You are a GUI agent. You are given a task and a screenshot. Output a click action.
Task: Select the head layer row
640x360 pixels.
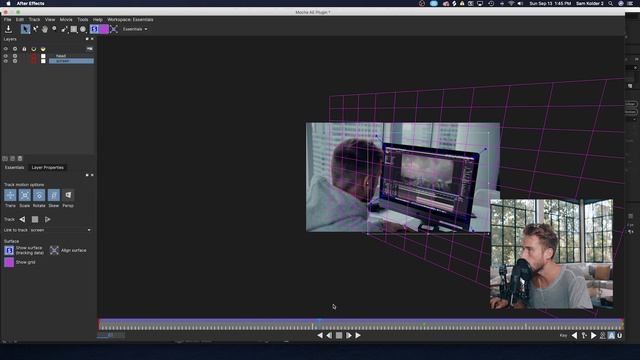click(x=71, y=56)
